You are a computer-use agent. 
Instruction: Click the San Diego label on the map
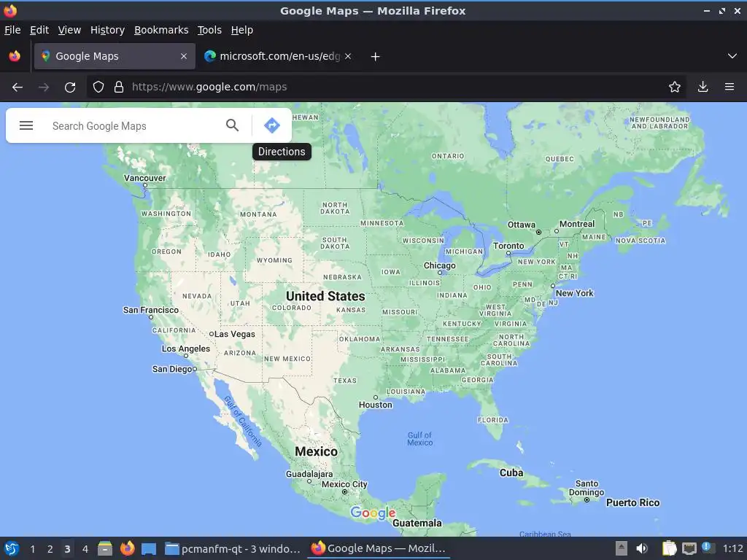(x=172, y=369)
